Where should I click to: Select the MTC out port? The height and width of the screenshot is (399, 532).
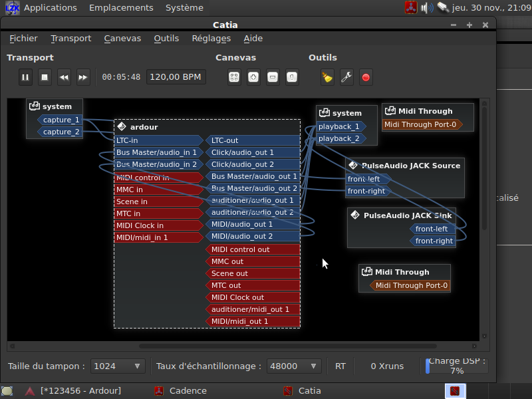[x=253, y=285]
